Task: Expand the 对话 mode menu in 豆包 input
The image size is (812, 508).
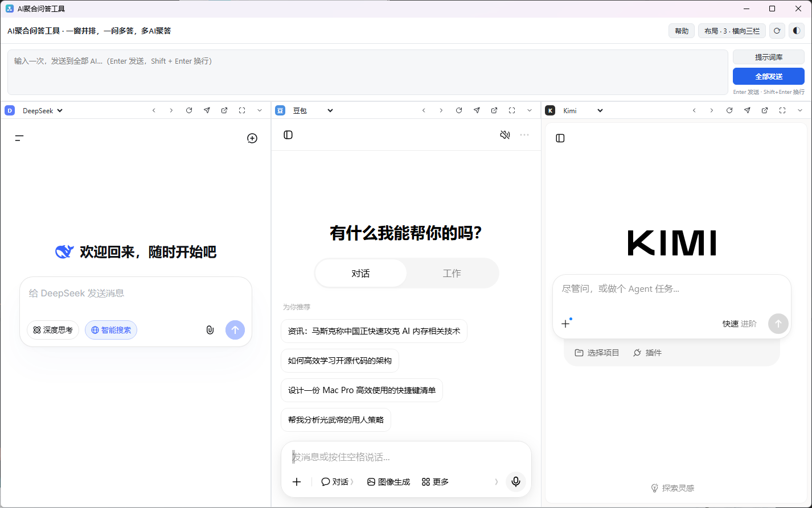Action: 337,482
